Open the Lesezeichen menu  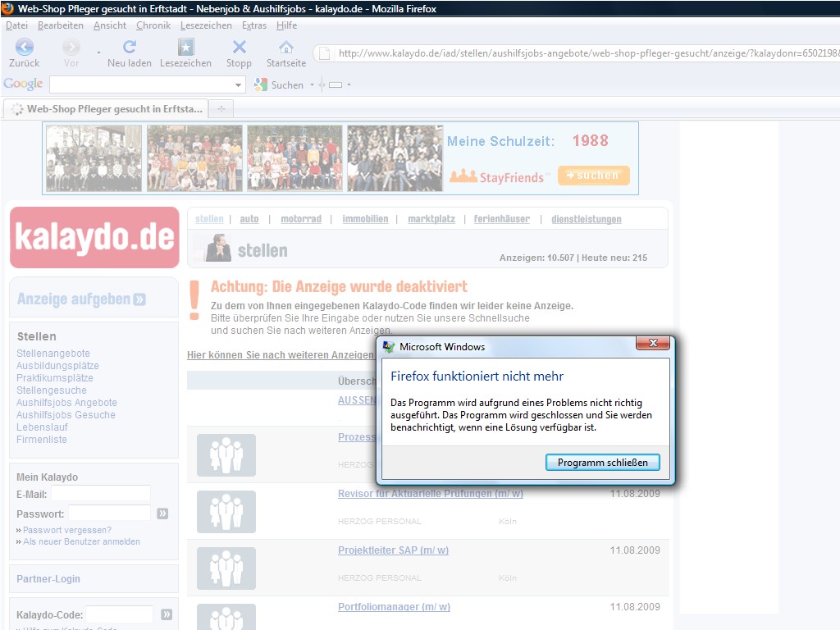click(206, 25)
